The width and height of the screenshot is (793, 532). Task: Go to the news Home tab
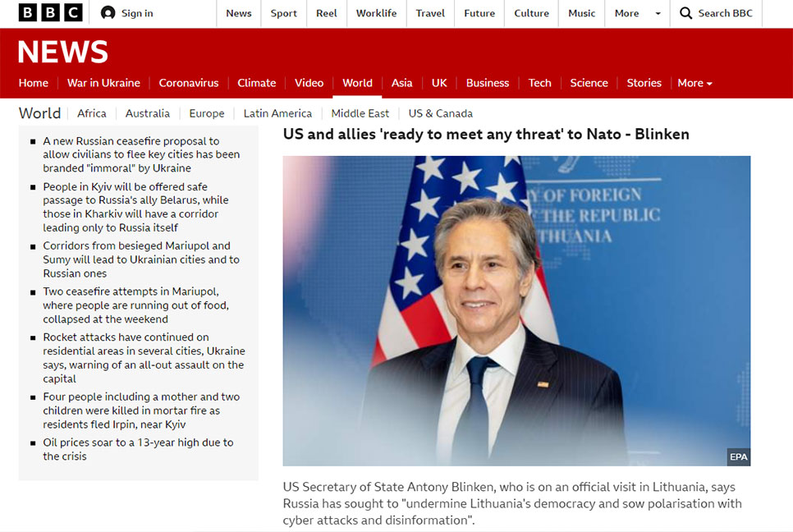point(34,83)
